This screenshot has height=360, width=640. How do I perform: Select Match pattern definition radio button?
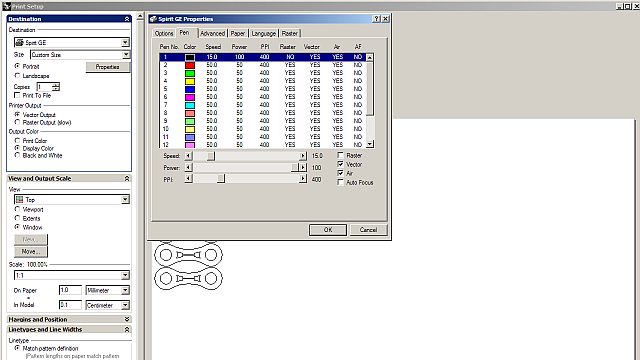tap(17, 348)
